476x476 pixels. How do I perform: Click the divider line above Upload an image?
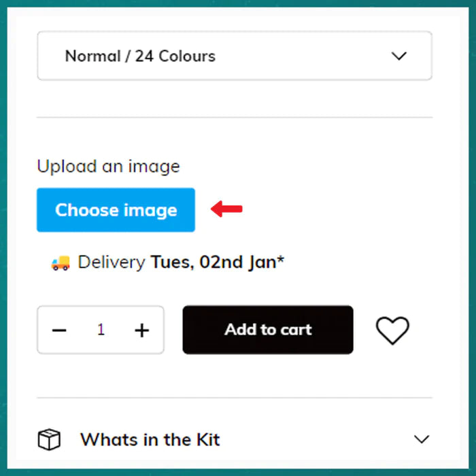[x=234, y=118]
